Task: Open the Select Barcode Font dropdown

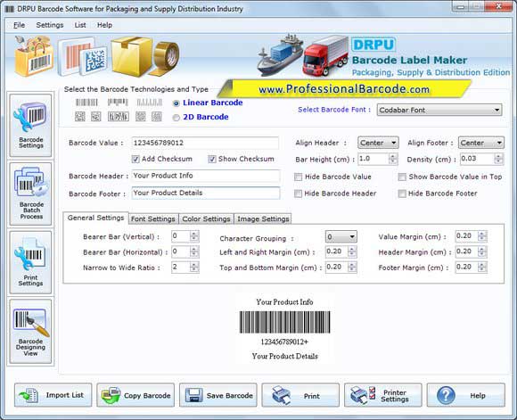Action: pyautogui.click(x=439, y=110)
